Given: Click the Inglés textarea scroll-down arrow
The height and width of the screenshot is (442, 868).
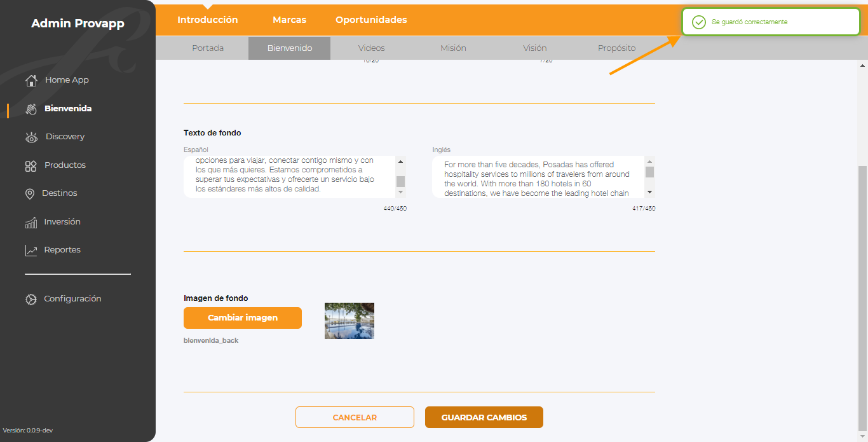Looking at the screenshot, I should (x=649, y=191).
